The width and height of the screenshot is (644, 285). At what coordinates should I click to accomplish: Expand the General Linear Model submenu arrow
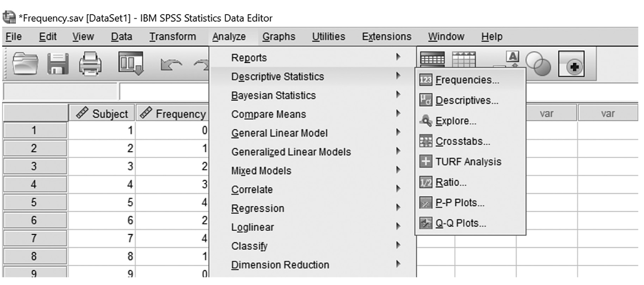[398, 132]
